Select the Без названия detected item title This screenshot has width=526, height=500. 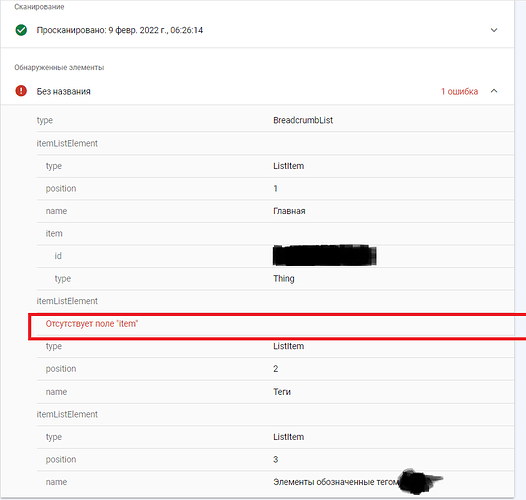63,91
